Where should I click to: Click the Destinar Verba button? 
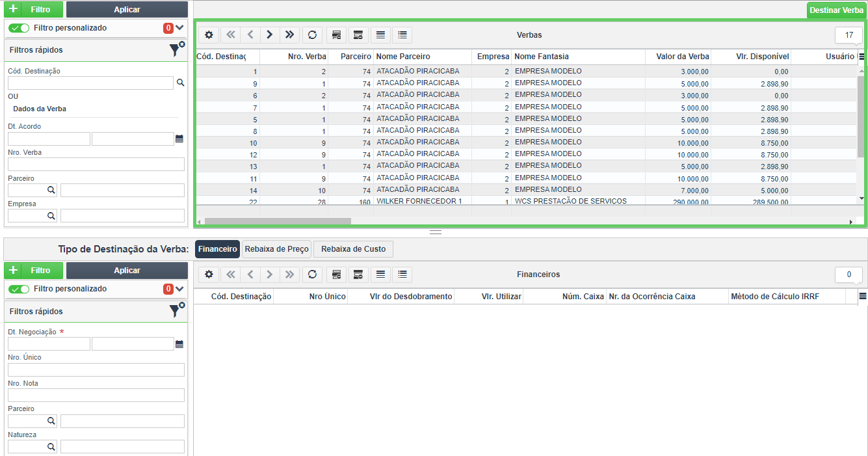836,10
